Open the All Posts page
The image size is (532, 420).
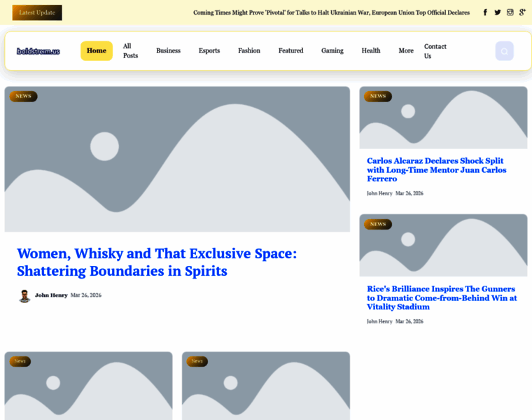[x=130, y=51]
